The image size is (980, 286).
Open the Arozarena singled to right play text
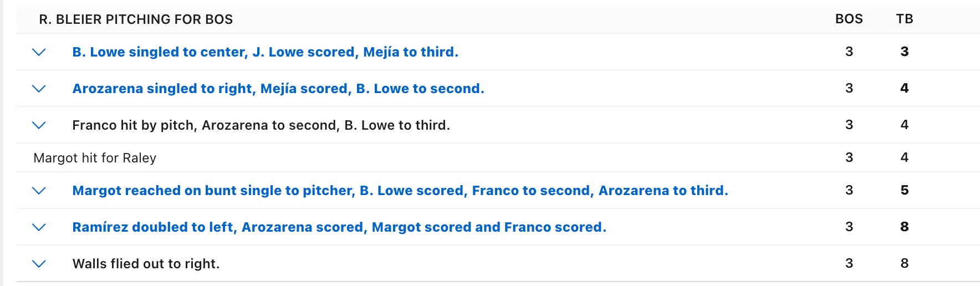[278, 89]
